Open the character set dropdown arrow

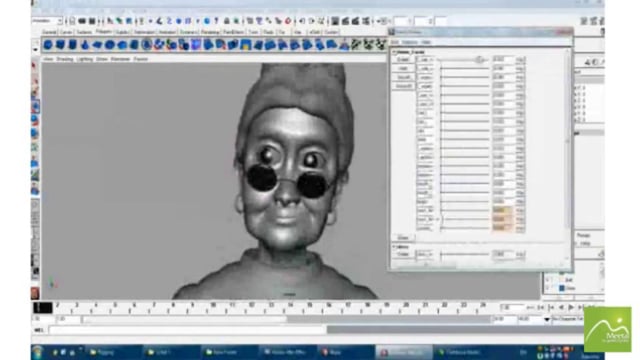[547, 319]
